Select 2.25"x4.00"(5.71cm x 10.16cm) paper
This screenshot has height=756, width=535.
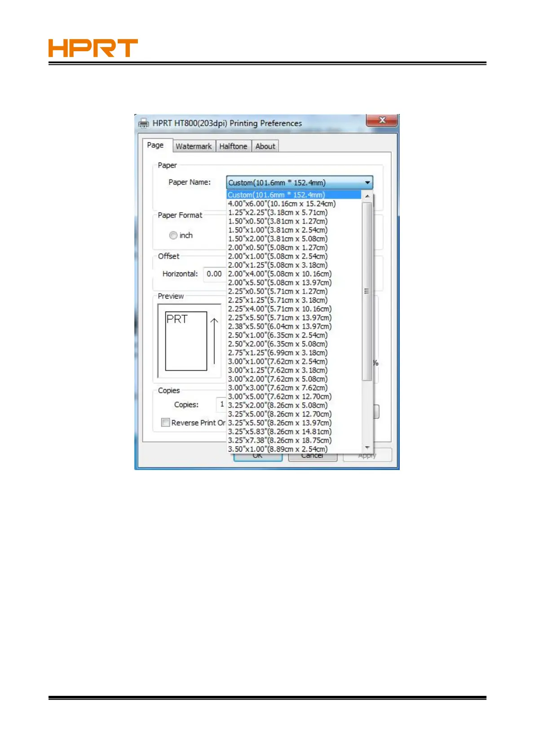click(x=294, y=308)
